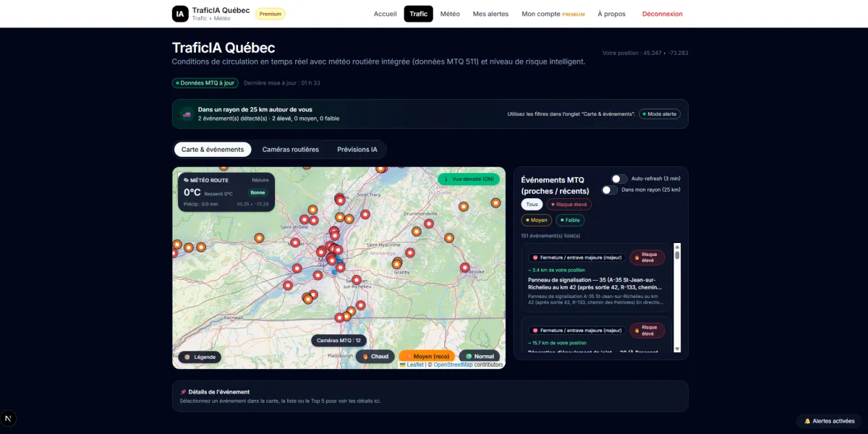This screenshot has width=868, height=434.
Task: Click the "151 événement(s) listé(s)" text
Action: tap(550, 236)
